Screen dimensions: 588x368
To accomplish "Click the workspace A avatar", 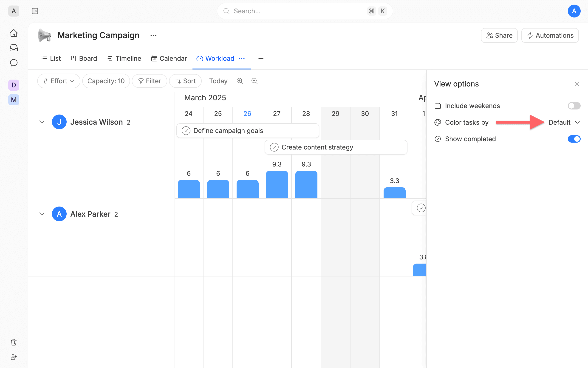I will (14, 11).
